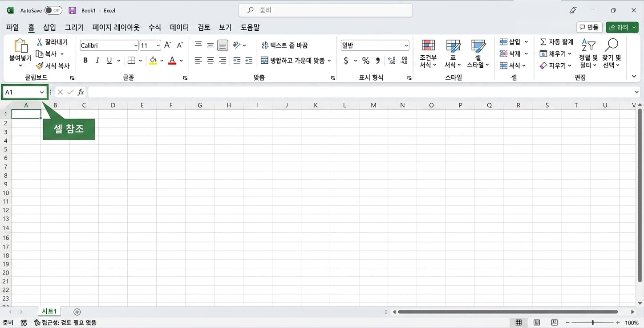Image resolution: width=644 pixels, height=328 pixels.
Task: Set Top Align for cell content
Action: point(198,45)
